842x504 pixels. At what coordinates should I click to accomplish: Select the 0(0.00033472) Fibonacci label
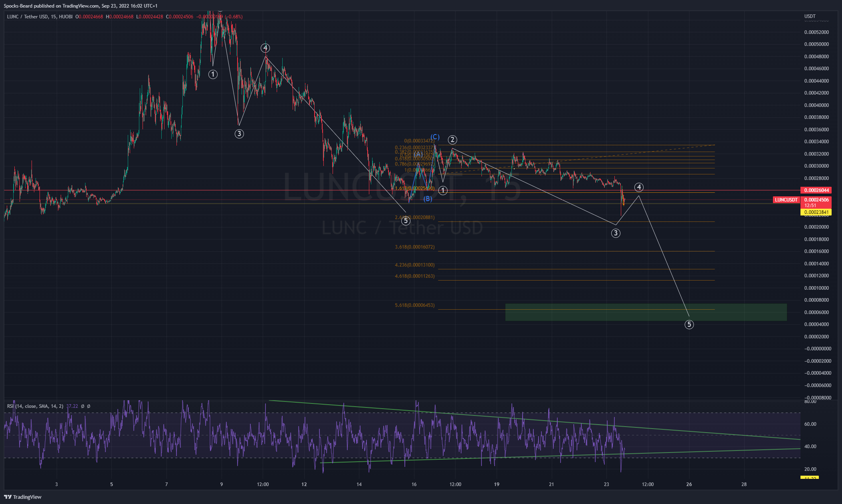(x=419, y=141)
